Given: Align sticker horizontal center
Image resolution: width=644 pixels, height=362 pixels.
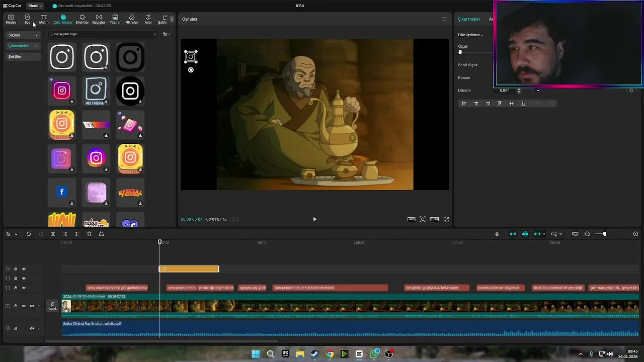Looking at the screenshot, I should 476,103.
